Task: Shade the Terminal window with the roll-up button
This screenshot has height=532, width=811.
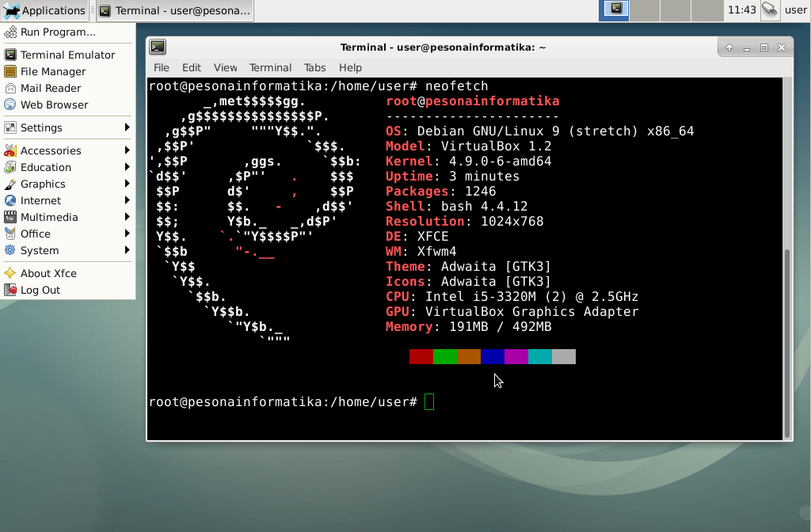Action: 728,47
